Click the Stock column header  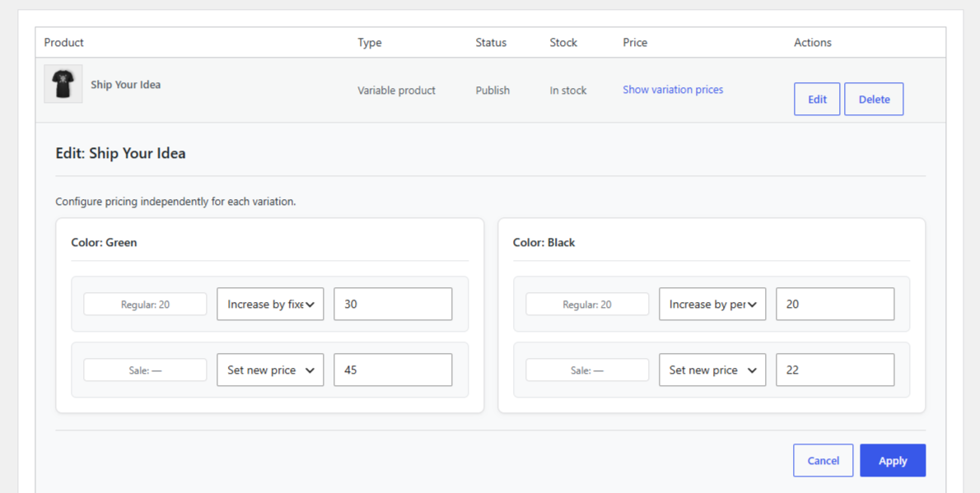[563, 43]
